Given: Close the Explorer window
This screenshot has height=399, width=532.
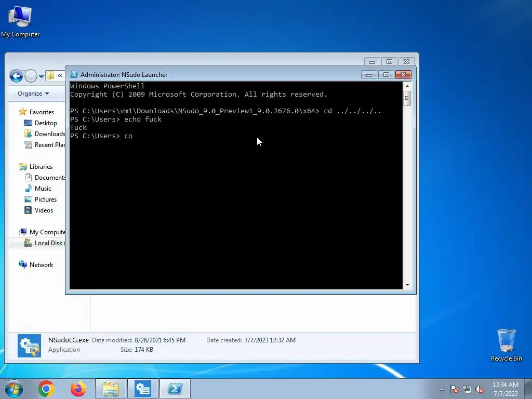Looking at the screenshot, I should tap(406, 61).
